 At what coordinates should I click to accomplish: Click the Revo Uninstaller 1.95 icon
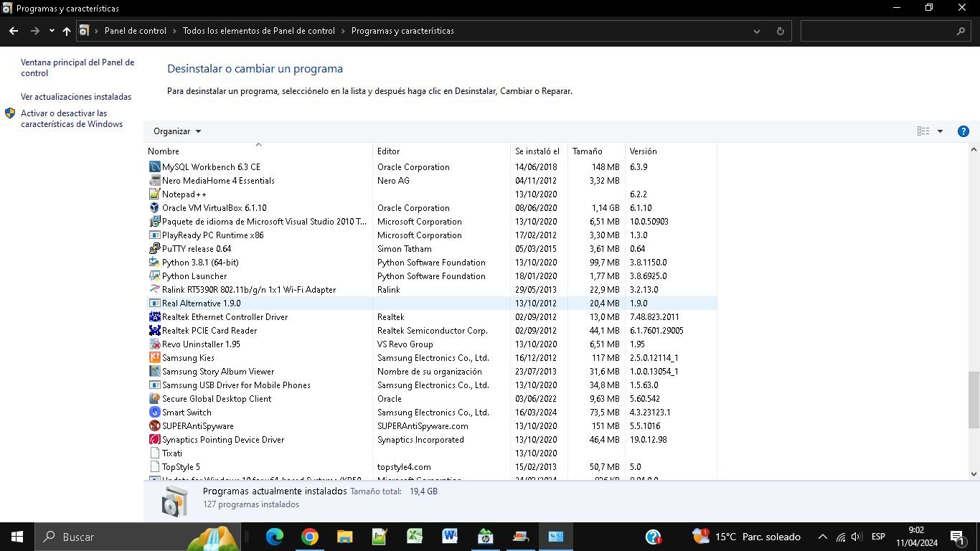tap(154, 344)
